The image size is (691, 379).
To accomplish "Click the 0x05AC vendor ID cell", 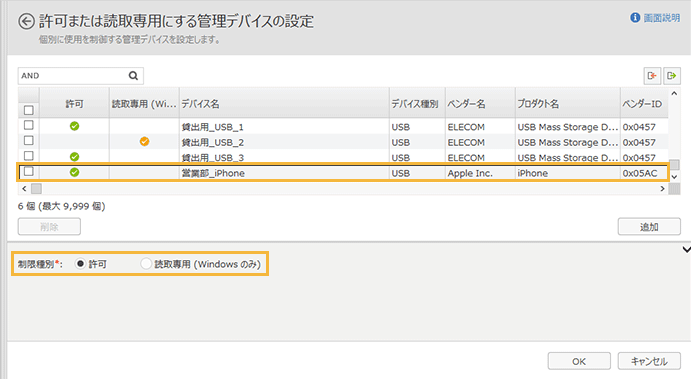I will point(644,173).
